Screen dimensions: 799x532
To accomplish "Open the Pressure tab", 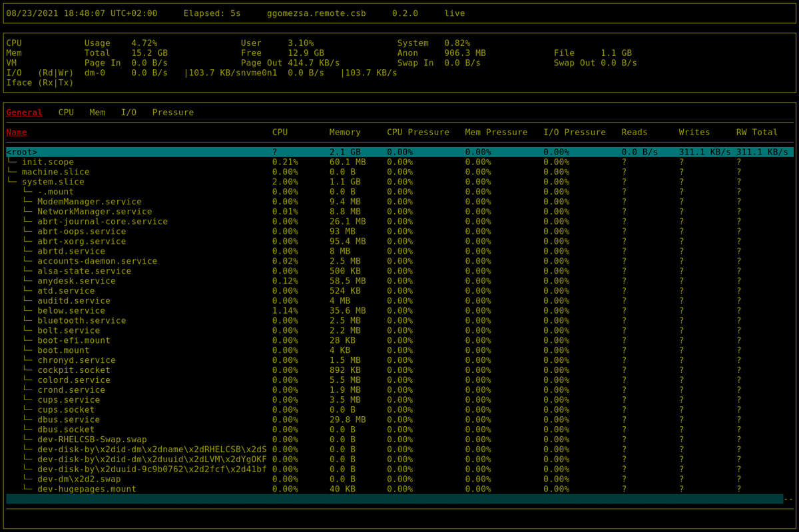I will click(173, 113).
